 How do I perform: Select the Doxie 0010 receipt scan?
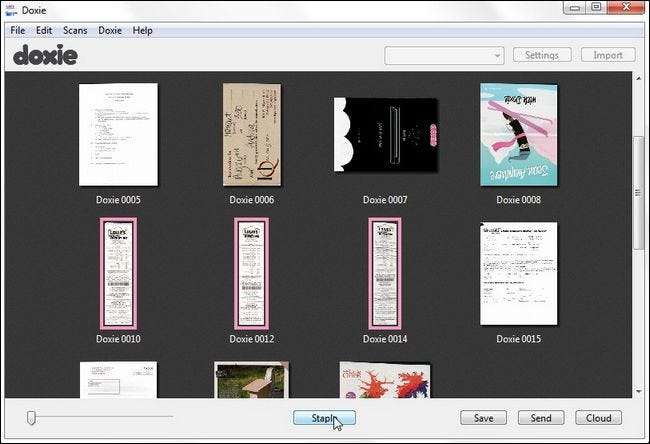coord(118,274)
